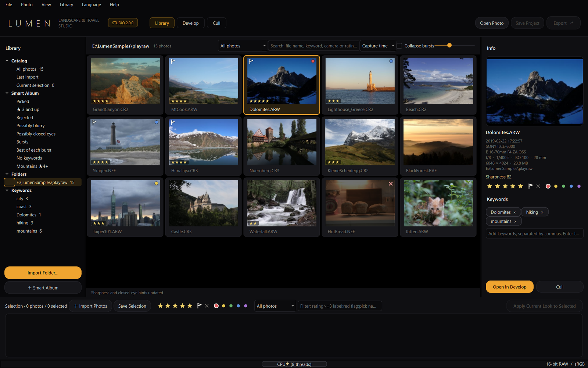This screenshot has height=368, width=588.
Task: Enable the Collapse bursts checkbox
Action: (x=399, y=46)
